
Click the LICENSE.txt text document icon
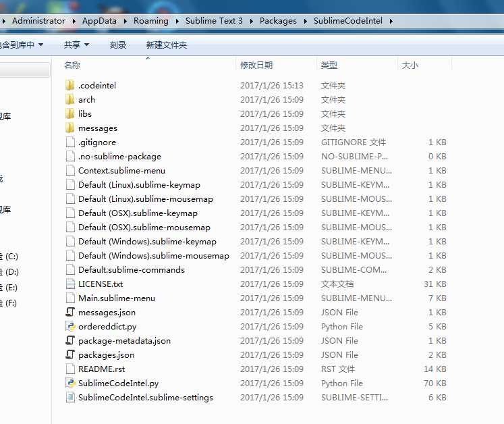(x=70, y=284)
